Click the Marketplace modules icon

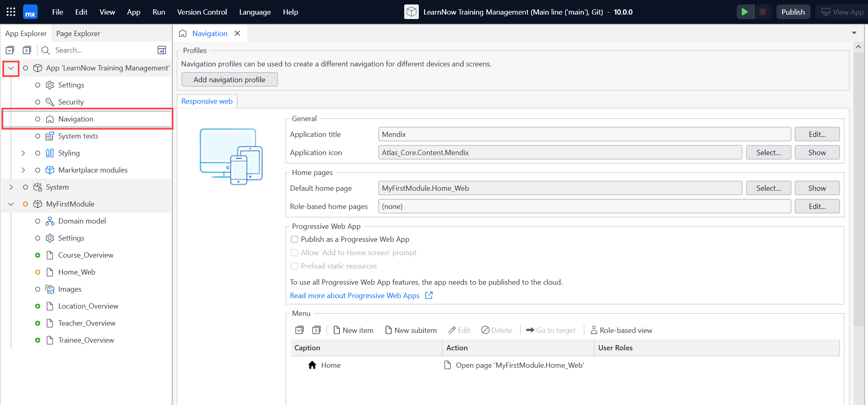coord(50,170)
